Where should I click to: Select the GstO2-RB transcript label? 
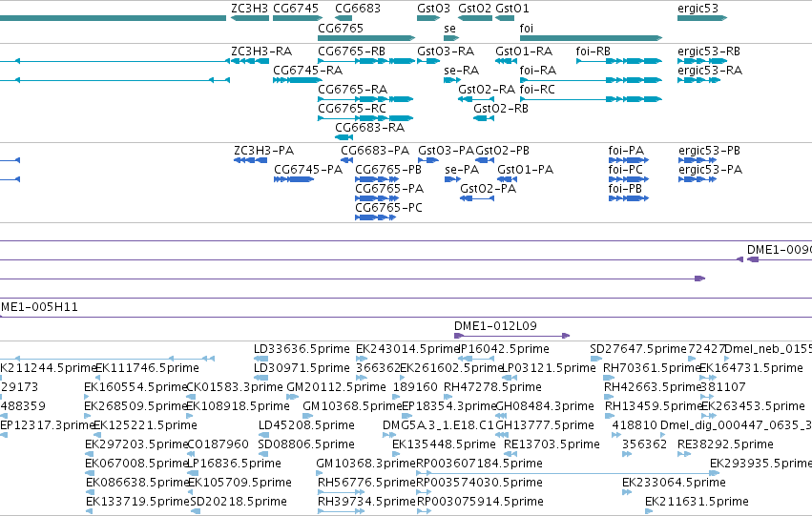coord(501,109)
